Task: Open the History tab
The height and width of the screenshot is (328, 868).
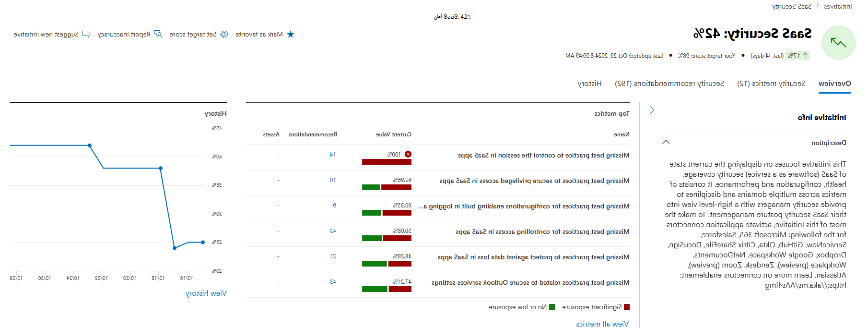Action: pos(590,84)
